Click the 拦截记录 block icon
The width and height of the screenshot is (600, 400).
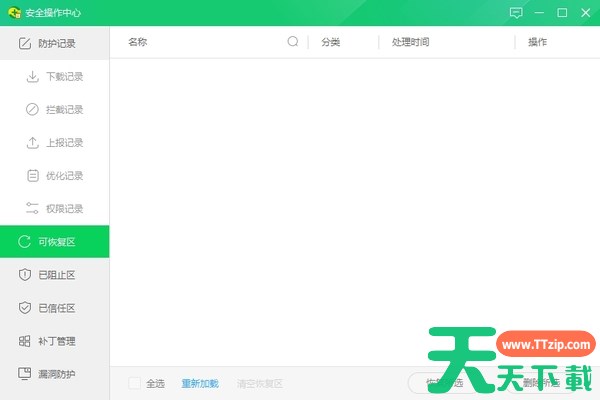coord(32,109)
